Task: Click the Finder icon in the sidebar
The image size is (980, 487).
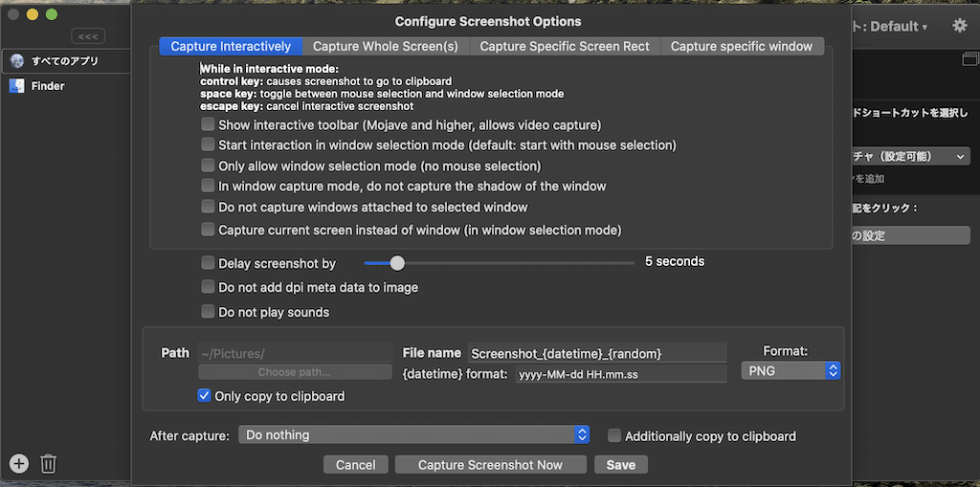Action: point(17,86)
